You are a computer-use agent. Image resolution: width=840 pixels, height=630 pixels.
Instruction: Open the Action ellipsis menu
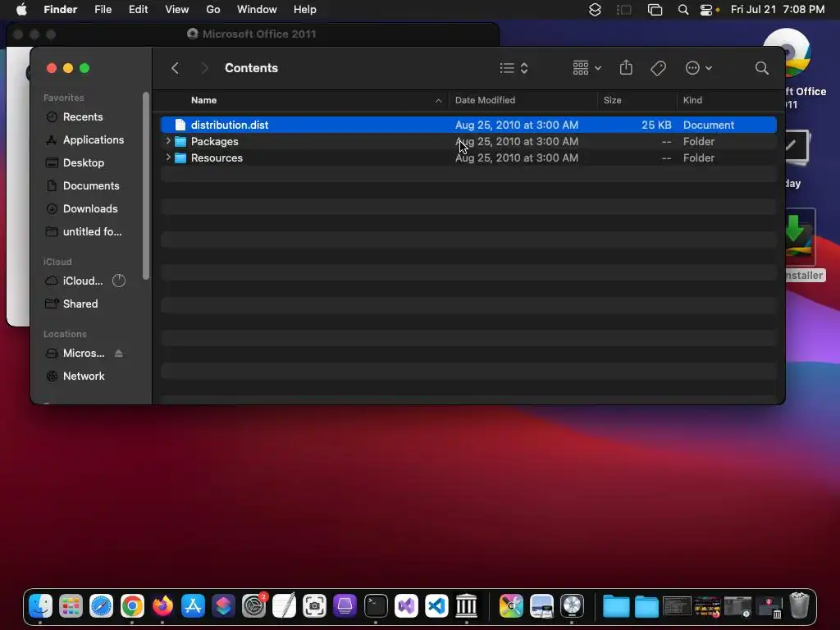[x=699, y=68]
